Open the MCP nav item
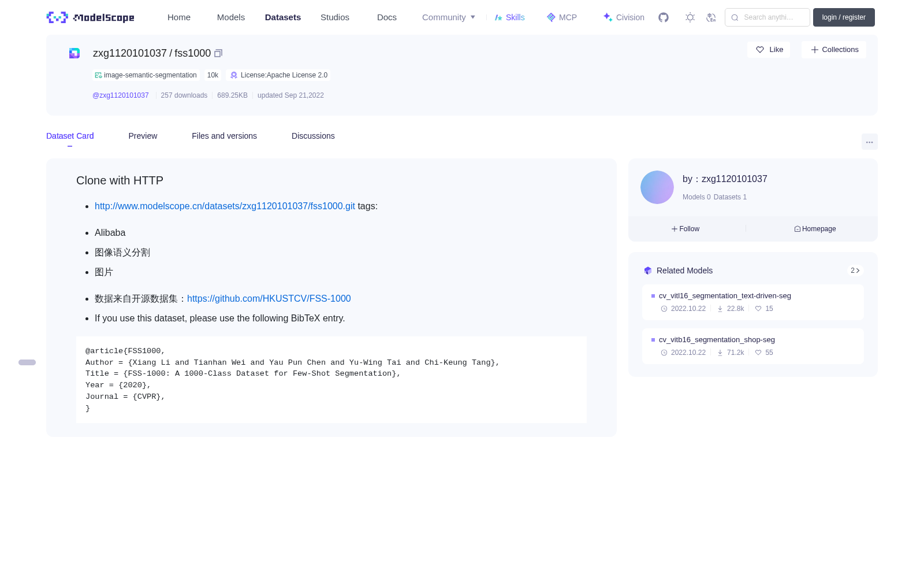The width and height of the screenshot is (924, 578). (562, 17)
